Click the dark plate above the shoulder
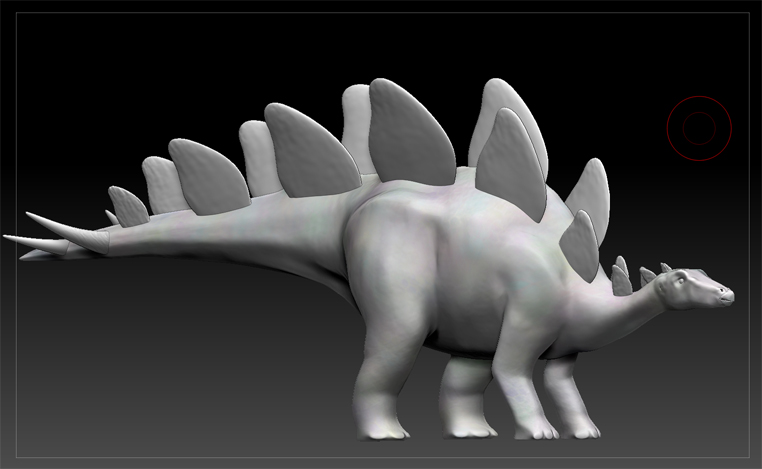The width and height of the screenshot is (762, 469). tap(511, 165)
